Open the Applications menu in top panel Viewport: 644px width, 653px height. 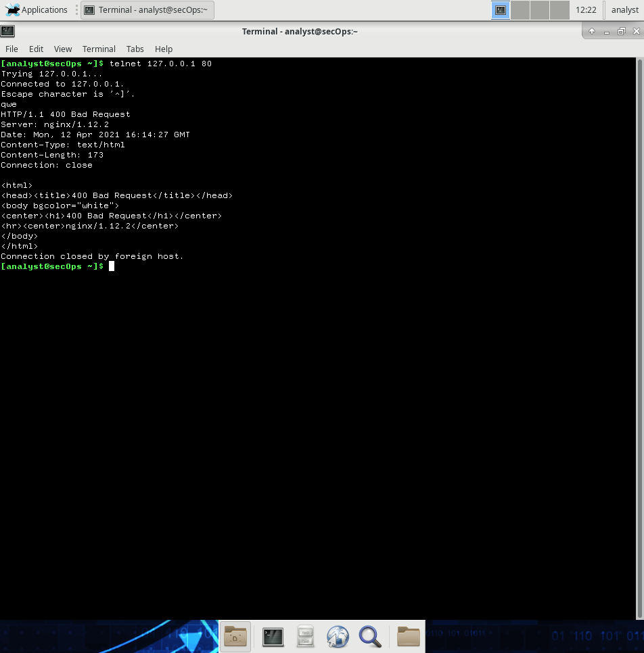pyautogui.click(x=37, y=10)
